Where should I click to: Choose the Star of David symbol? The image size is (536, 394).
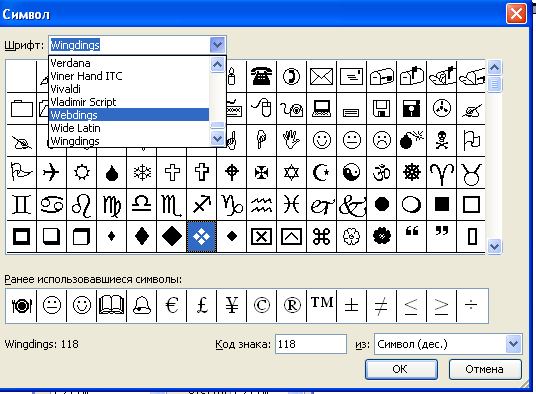click(x=292, y=172)
